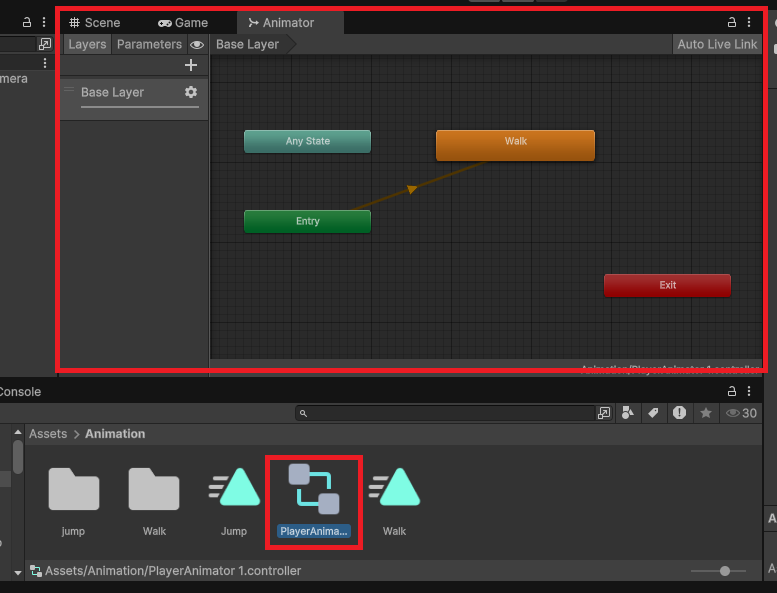Click the Project search field
Screen dimensions: 777x593
[x=444, y=413]
